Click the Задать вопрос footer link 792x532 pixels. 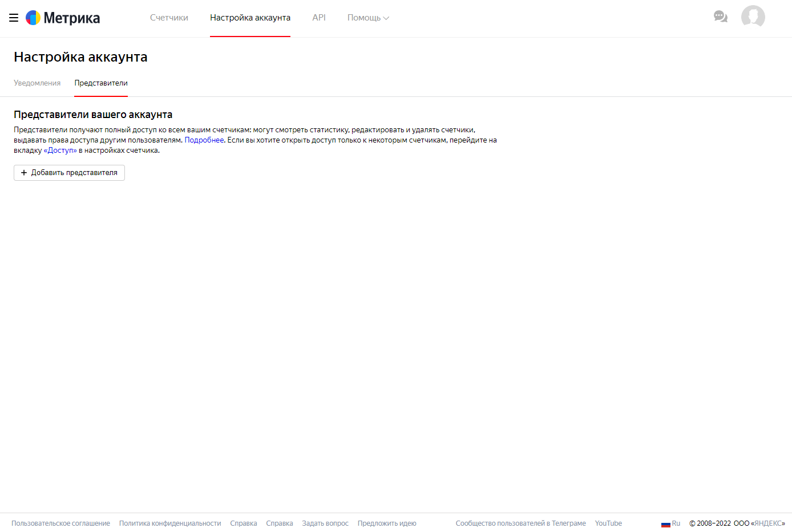(x=325, y=523)
